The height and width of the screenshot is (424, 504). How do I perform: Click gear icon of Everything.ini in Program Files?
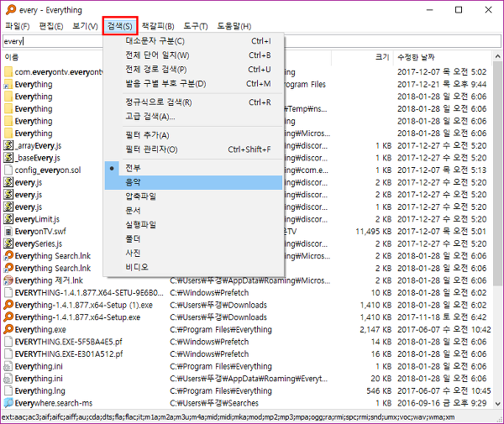click(x=8, y=366)
